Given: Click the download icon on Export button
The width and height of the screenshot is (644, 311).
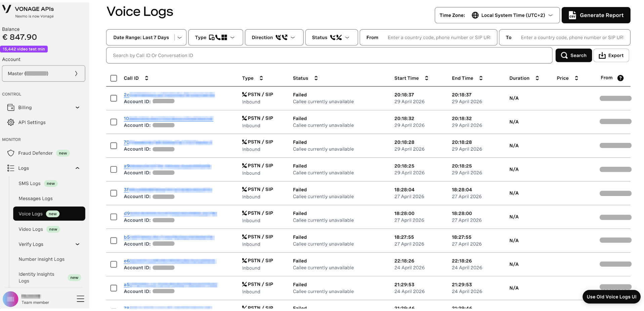Looking at the screenshot, I should [x=602, y=55].
